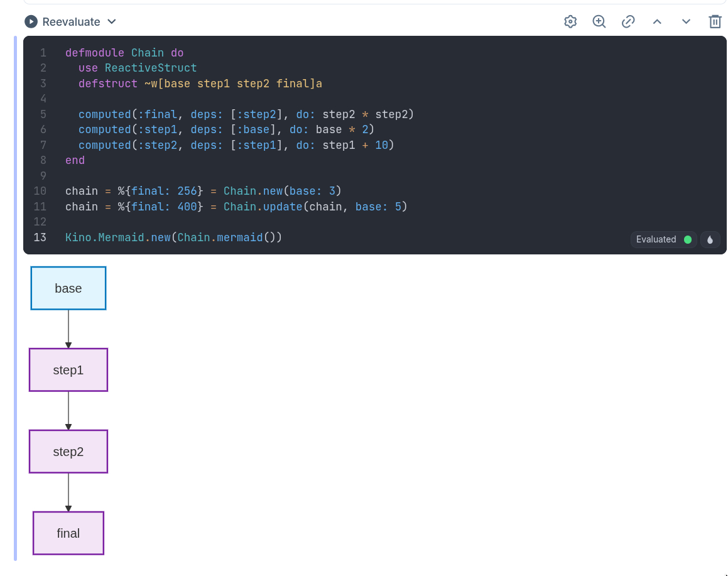728x576 pixels.
Task: Click the step2 diagram node
Action: 68,452
